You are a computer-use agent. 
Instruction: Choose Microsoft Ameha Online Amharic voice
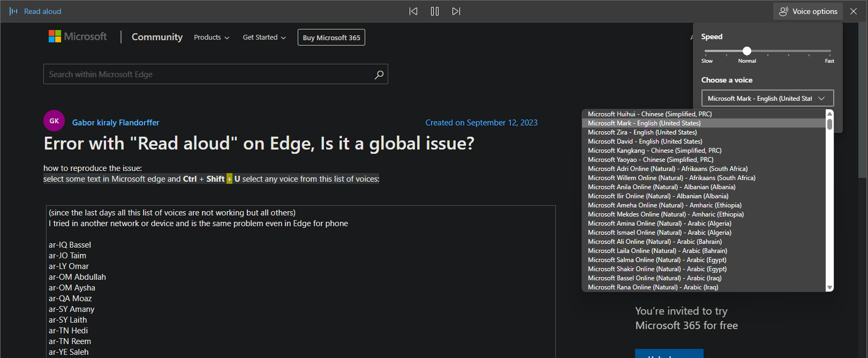coord(705,205)
